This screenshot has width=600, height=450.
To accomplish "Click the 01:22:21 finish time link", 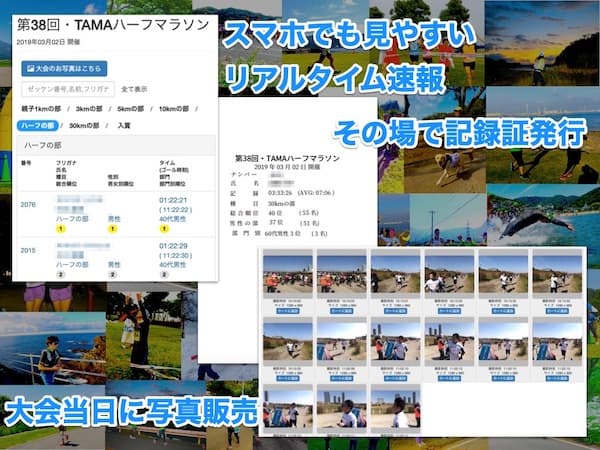I will point(173,201).
